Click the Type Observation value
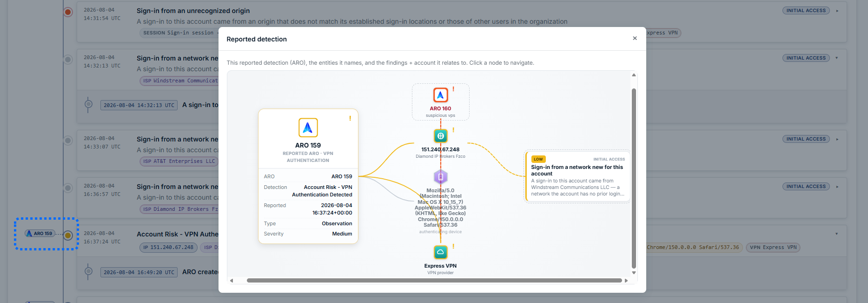The image size is (868, 303). pyautogui.click(x=337, y=224)
